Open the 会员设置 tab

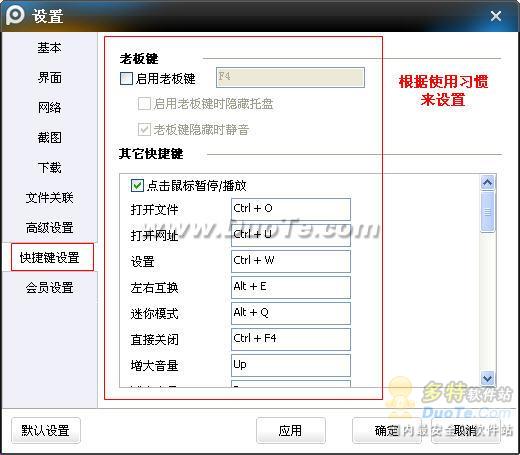click(x=49, y=287)
